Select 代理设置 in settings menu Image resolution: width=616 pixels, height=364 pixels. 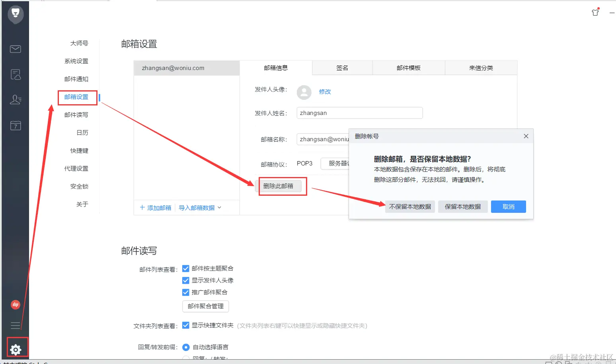coord(76,168)
